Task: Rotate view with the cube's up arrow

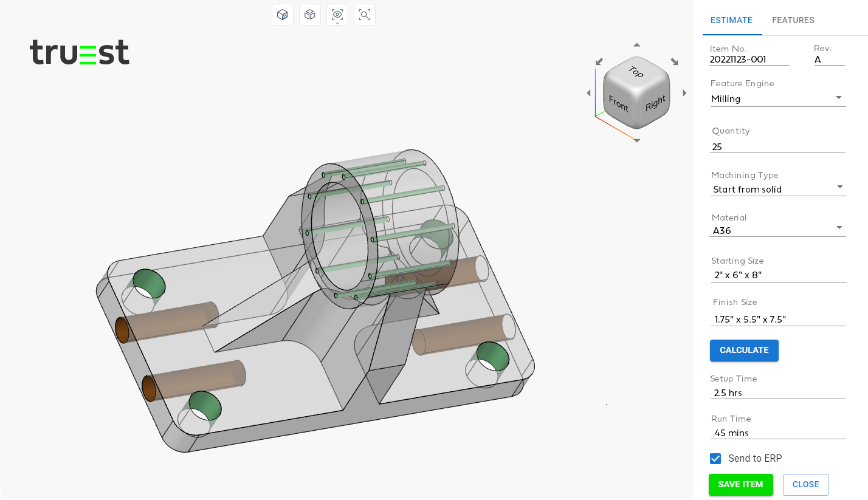Action: pos(636,45)
